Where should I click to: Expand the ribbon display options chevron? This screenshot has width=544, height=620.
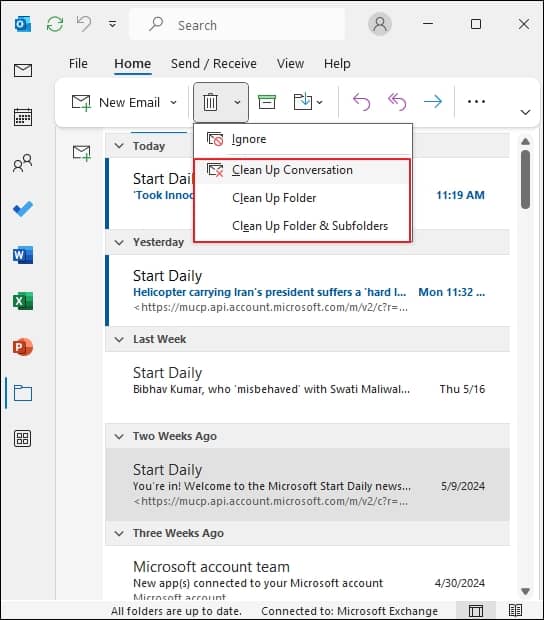(525, 112)
